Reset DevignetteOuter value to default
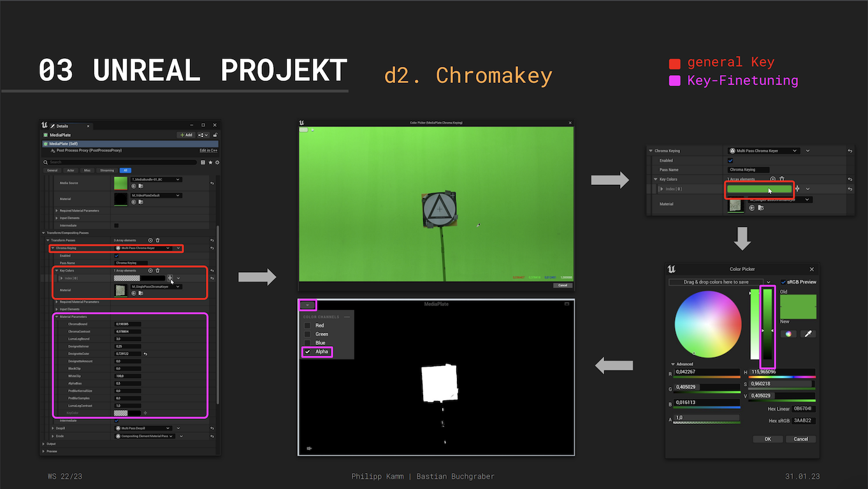The height and width of the screenshot is (489, 868). coord(145,353)
